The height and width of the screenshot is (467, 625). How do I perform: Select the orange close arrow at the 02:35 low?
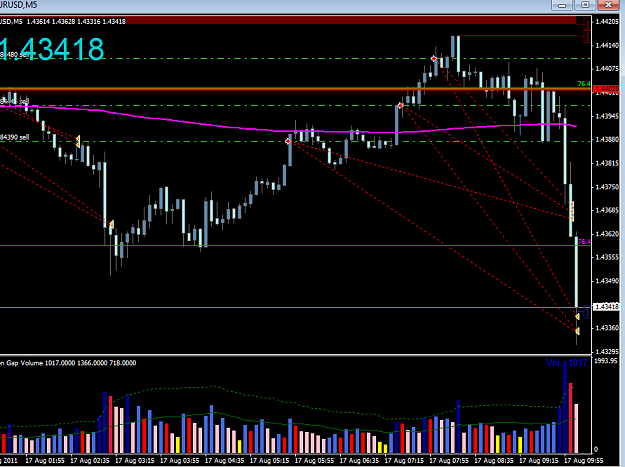pyautogui.click(x=111, y=225)
